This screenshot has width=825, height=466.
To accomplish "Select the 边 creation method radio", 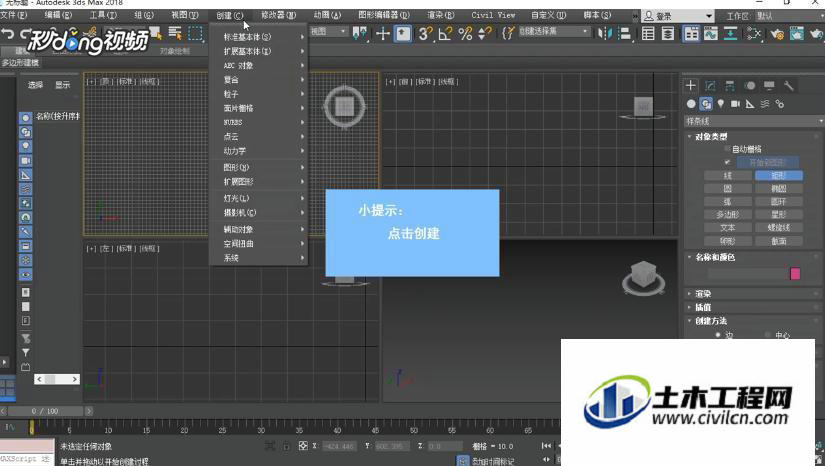I will tap(718, 335).
